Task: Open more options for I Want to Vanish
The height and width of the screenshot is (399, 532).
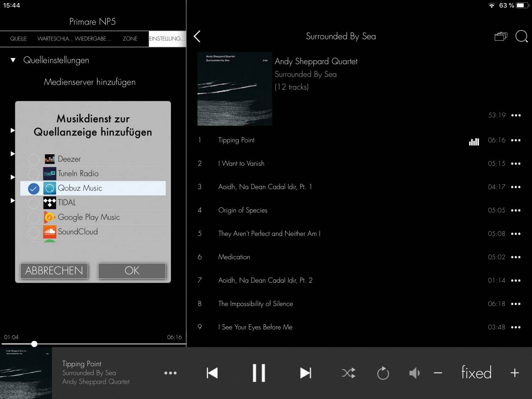Action: [516, 164]
